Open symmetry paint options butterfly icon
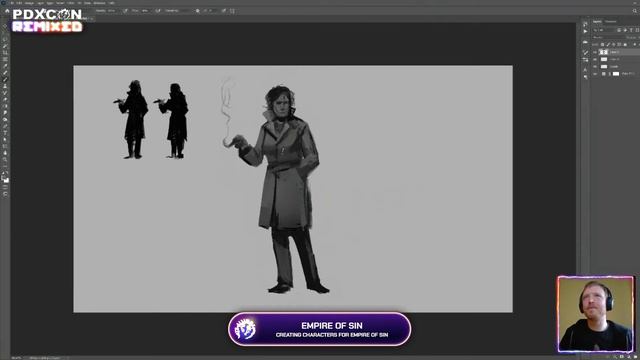The image size is (640, 360). click(x=232, y=11)
